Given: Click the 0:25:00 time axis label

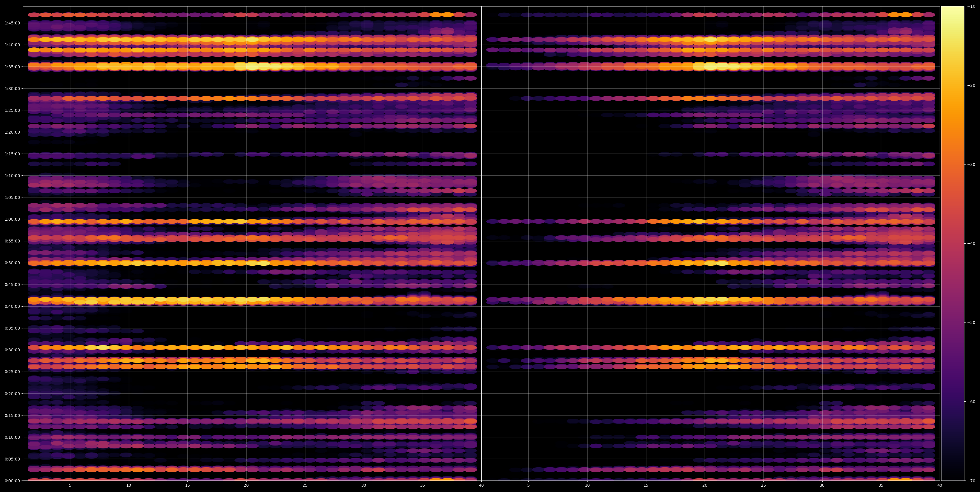Looking at the screenshot, I should 12,372.
